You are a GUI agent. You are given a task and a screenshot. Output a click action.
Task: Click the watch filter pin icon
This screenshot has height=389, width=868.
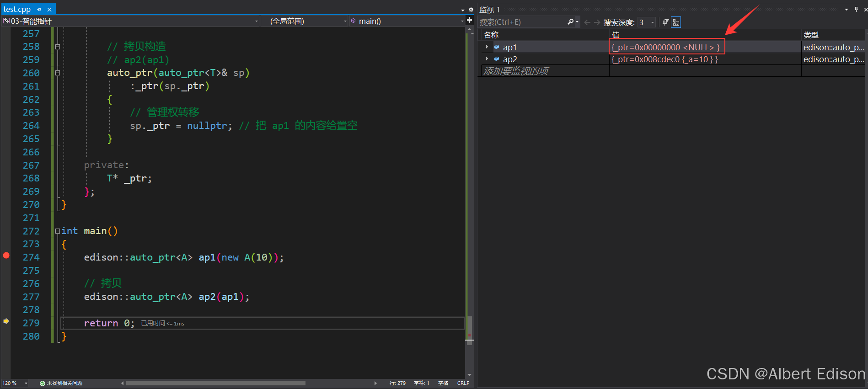click(x=665, y=22)
